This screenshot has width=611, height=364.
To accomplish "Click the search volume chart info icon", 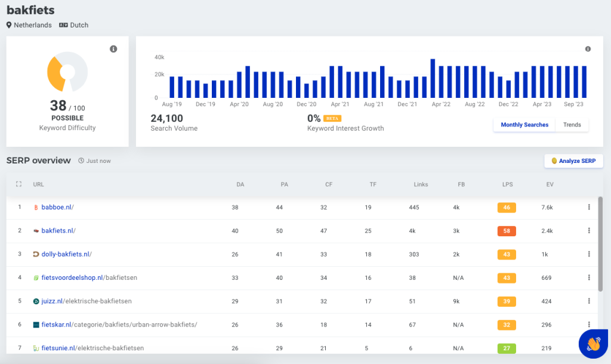I will pyautogui.click(x=588, y=49).
